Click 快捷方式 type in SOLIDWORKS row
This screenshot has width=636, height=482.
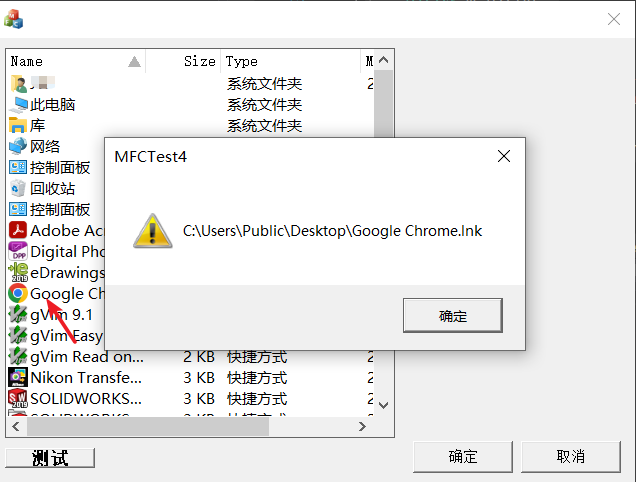click(257, 399)
